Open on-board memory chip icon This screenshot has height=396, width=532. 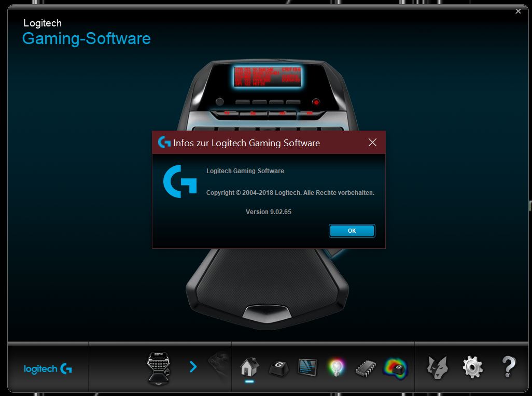click(366, 368)
